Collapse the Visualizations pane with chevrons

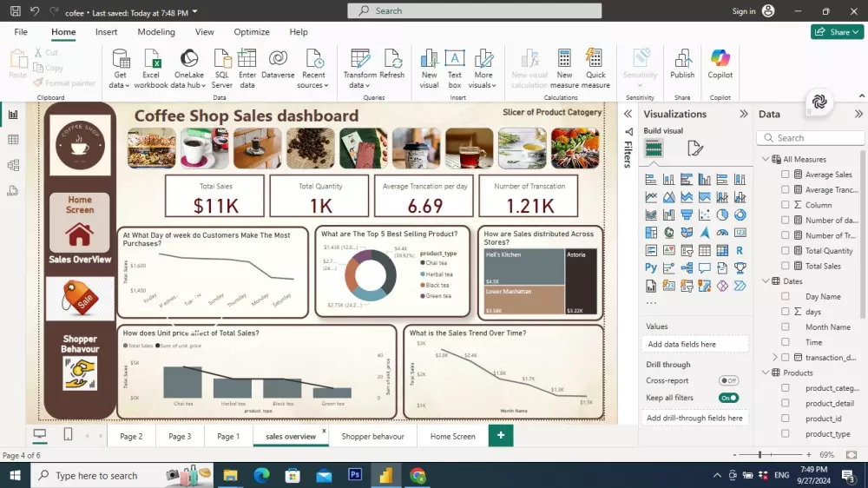pos(744,114)
